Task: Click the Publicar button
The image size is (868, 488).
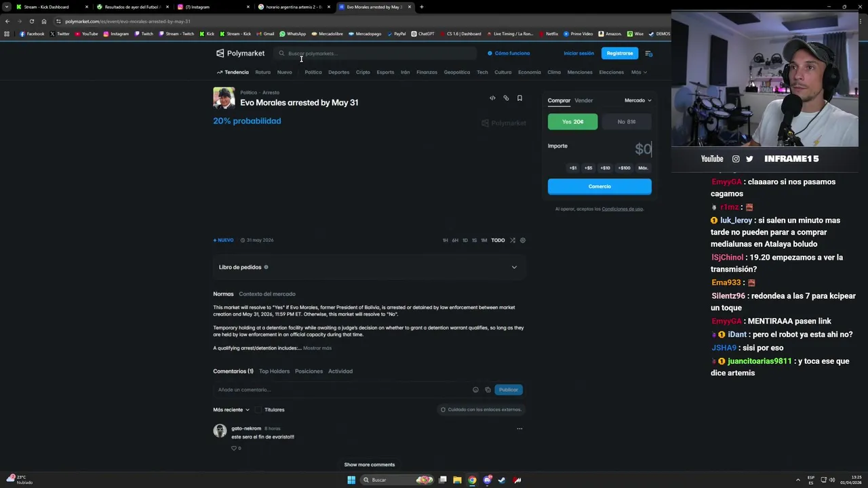Action: click(x=508, y=390)
